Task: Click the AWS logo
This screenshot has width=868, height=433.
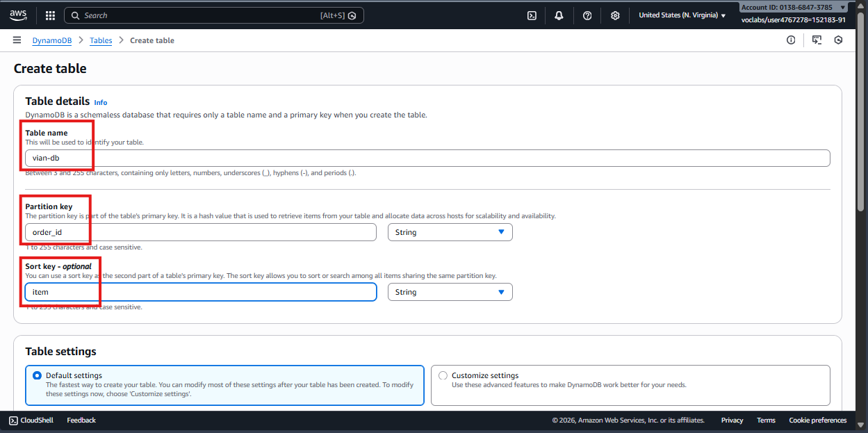Action: 17,15
